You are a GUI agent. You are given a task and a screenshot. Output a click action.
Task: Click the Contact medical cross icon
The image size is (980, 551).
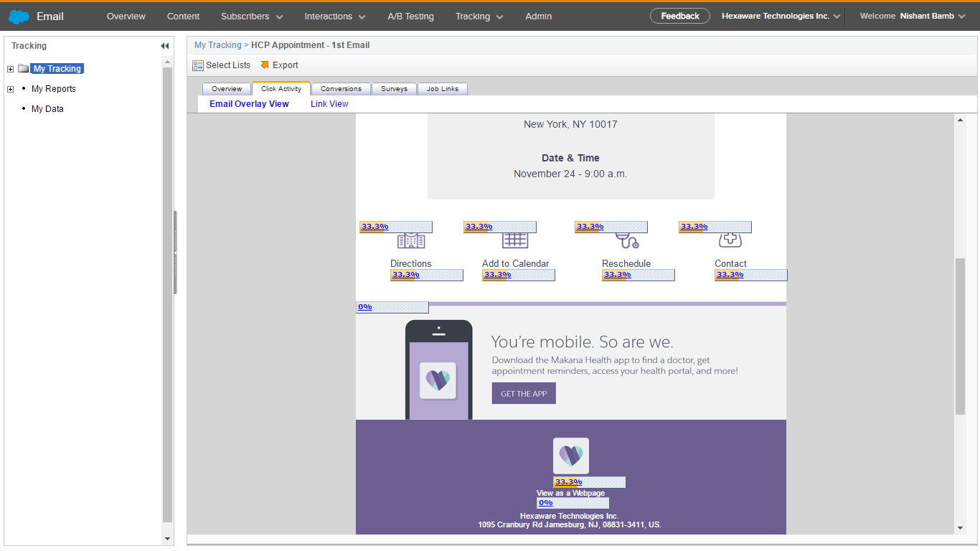coord(730,241)
